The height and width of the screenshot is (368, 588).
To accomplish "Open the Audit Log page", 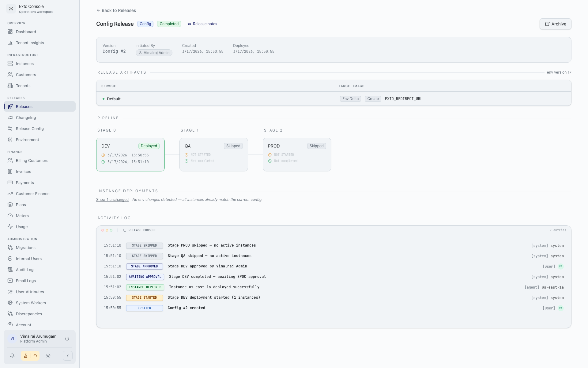I will click(40, 270).
